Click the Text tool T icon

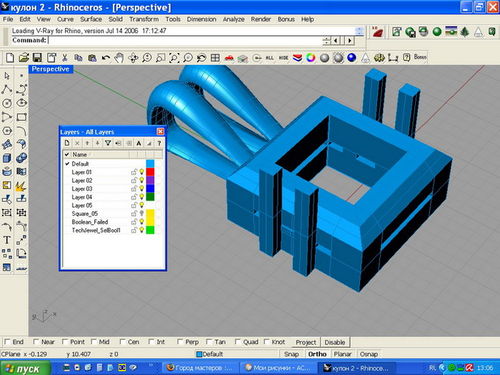(x=7, y=240)
